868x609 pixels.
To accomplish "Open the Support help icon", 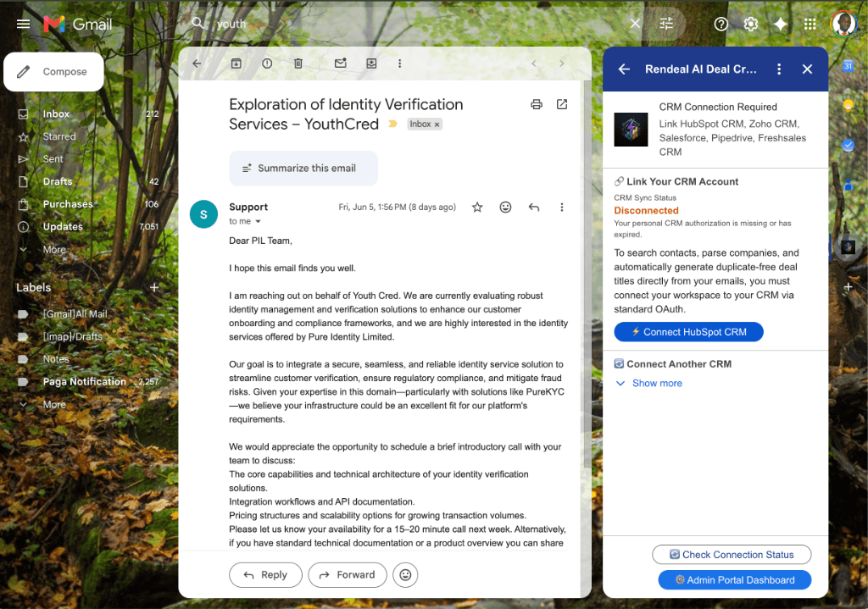I will click(x=721, y=24).
